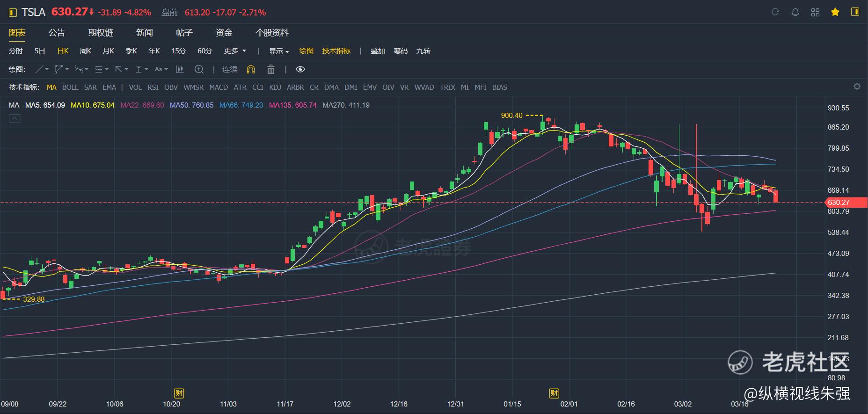This screenshot has width=868, height=414.
Task: Open the 期权链 option chain tab
Action: click(101, 33)
